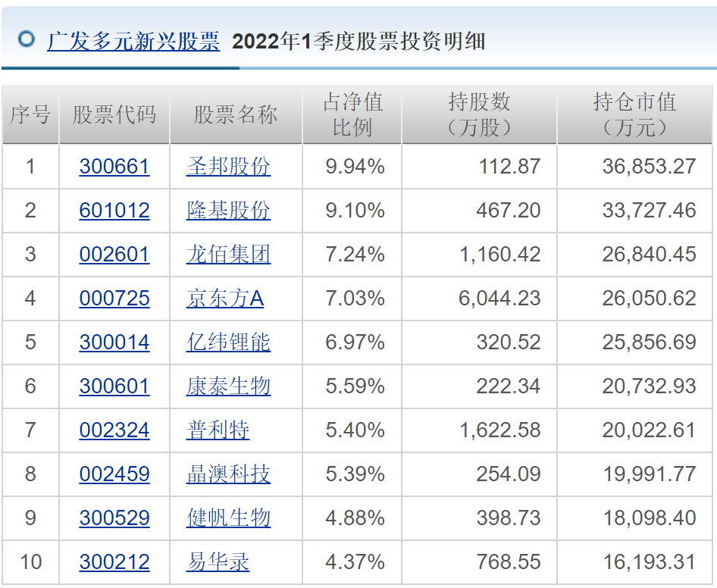Open stock code 300212 link
The height and width of the screenshot is (588, 717).
114,561
